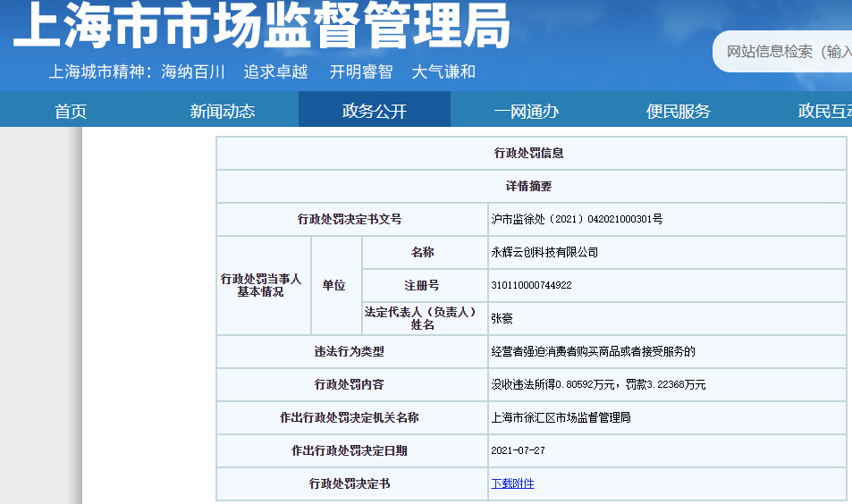Select the document number 沪市监徐处〔2021〕042021000301号
The width and height of the screenshot is (852, 504).
tap(577, 219)
